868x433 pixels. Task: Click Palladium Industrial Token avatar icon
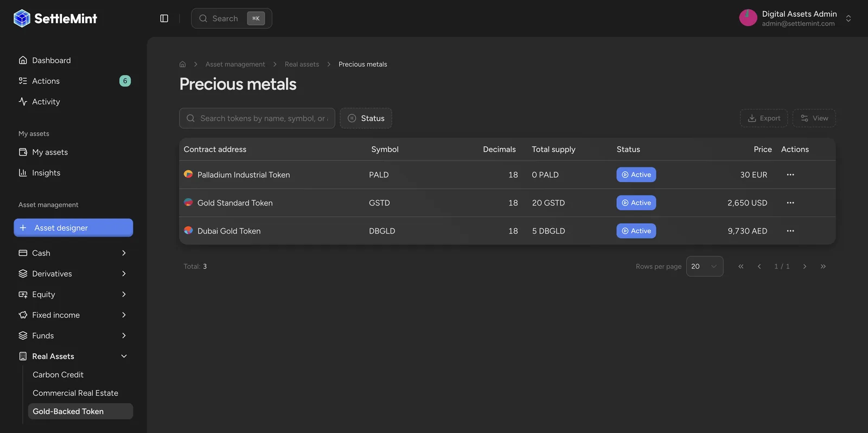[x=188, y=174]
